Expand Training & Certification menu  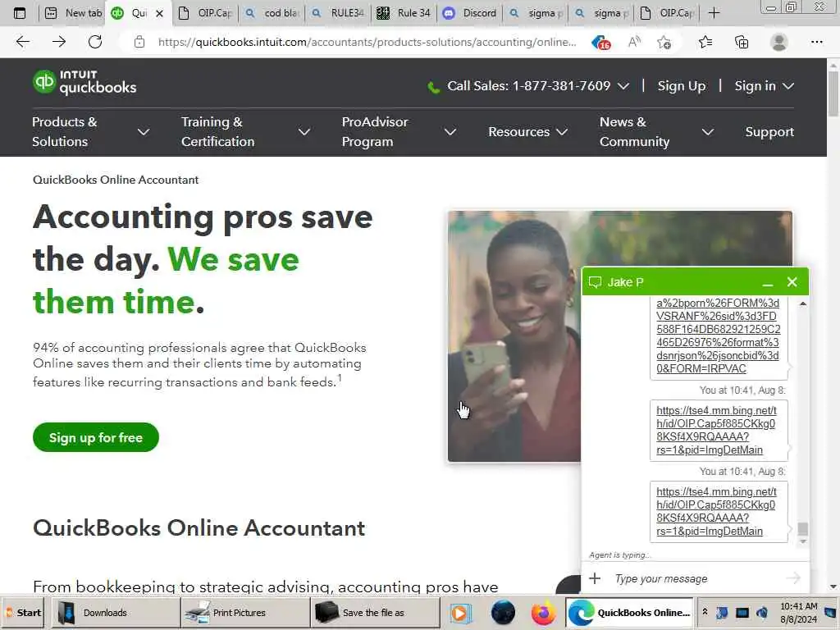[304, 132]
